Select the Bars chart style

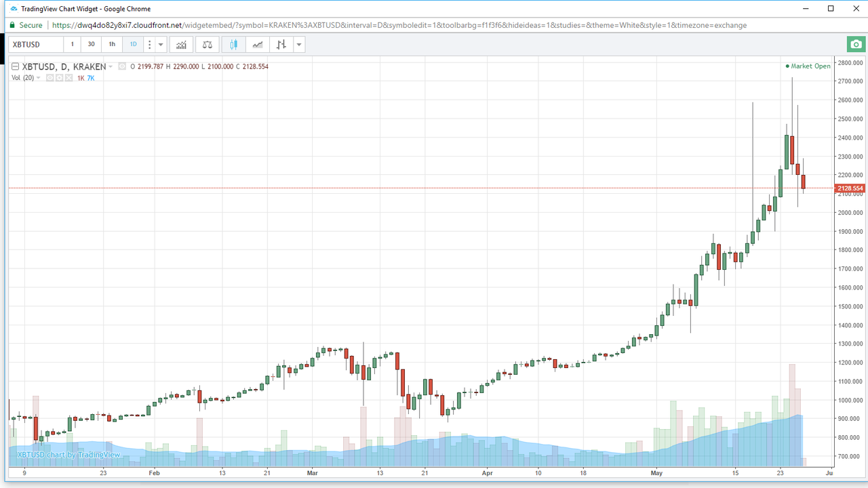pos(281,45)
